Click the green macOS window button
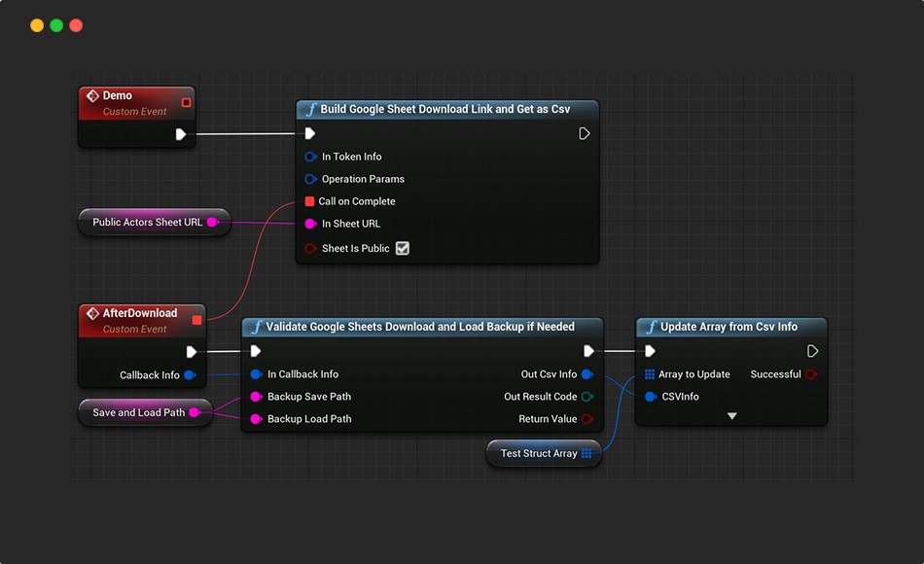The height and width of the screenshot is (564, 924). coord(56,25)
